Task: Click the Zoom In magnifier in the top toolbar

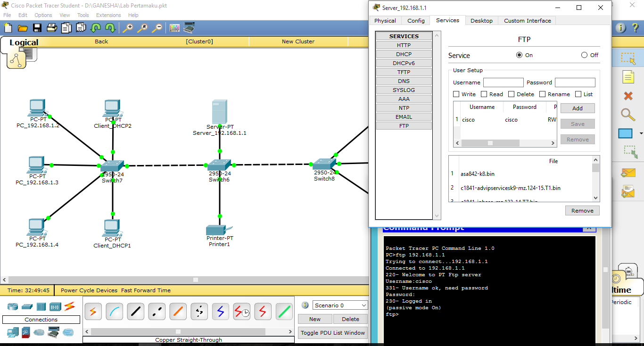Action: tap(127, 28)
